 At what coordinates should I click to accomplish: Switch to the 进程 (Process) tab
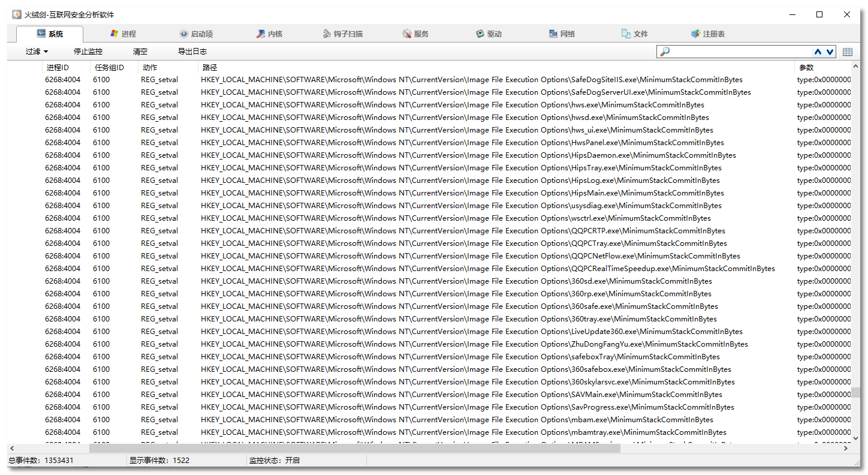123,34
